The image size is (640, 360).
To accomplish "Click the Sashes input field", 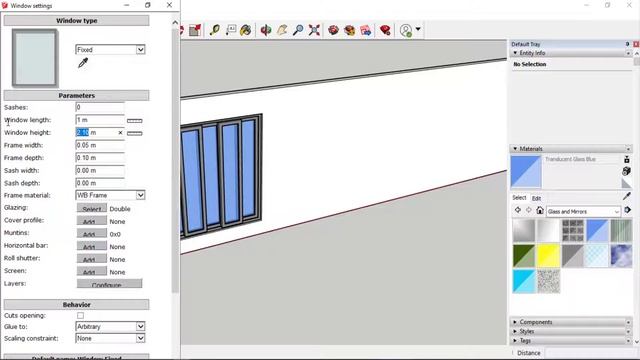I will pyautogui.click(x=100, y=107).
